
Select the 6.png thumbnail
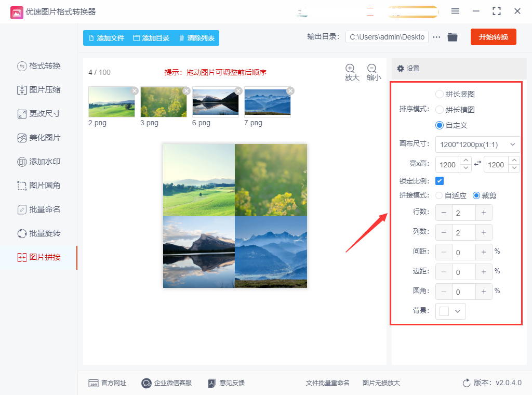click(216, 102)
